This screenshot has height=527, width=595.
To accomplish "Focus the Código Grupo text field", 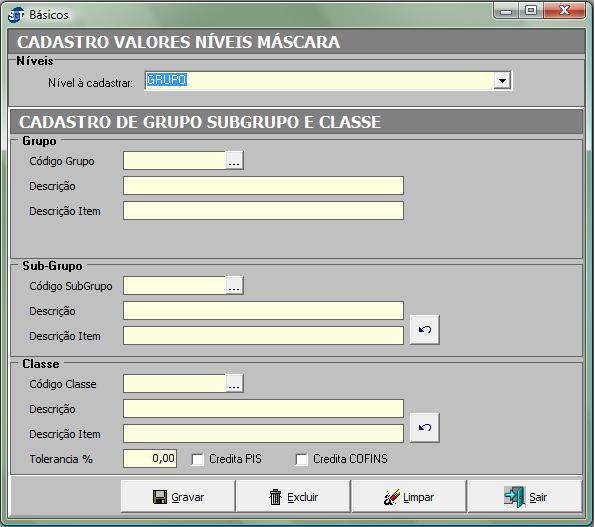I will point(175,160).
